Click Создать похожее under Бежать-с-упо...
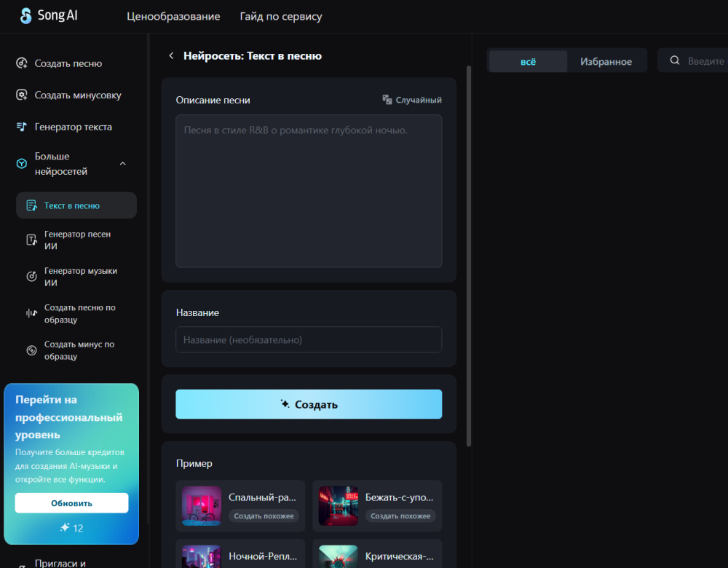The image size is (728, 568). pos(400,516)
